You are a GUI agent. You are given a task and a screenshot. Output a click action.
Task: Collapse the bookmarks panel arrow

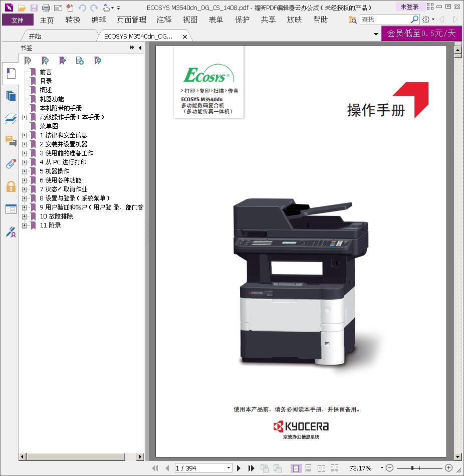coord(140,48)
